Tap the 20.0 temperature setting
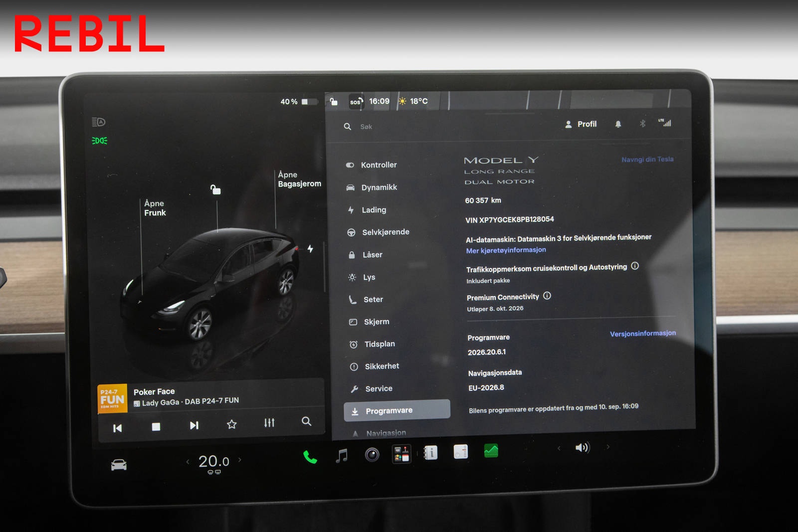Image resolution: width=798 pixels, height=532 pixels. coord(214,462)
